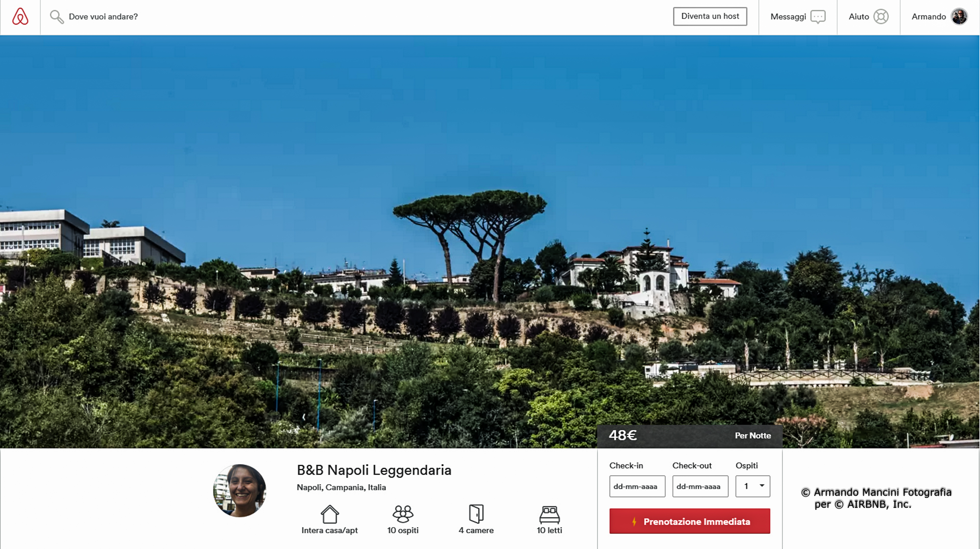Click the host profile photo
Viewport: 980px width, 549px height.
pos(239,491)
